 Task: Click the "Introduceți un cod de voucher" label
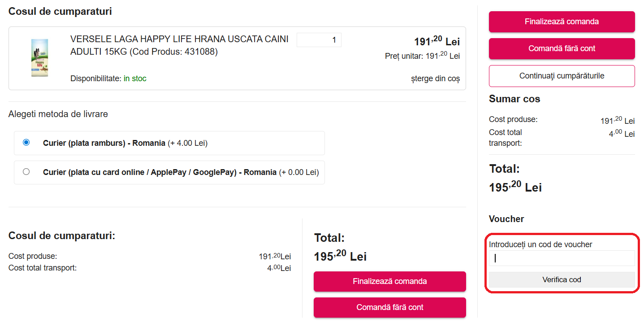(540, 244)
